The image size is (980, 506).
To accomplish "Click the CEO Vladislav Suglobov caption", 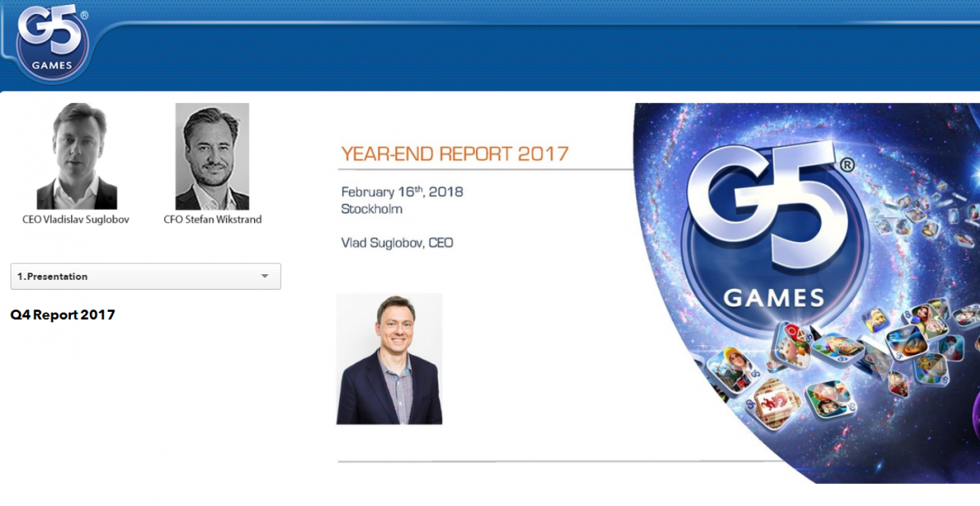I will [76, 220].
